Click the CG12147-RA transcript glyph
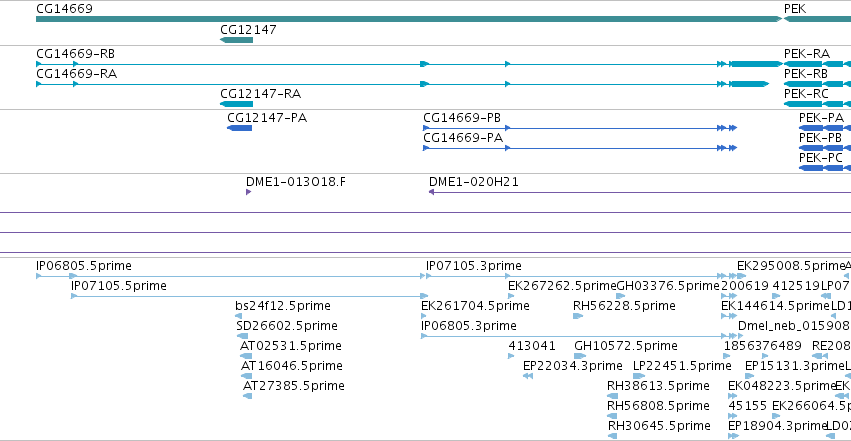 pyautogui.click(x=236, y=104)
